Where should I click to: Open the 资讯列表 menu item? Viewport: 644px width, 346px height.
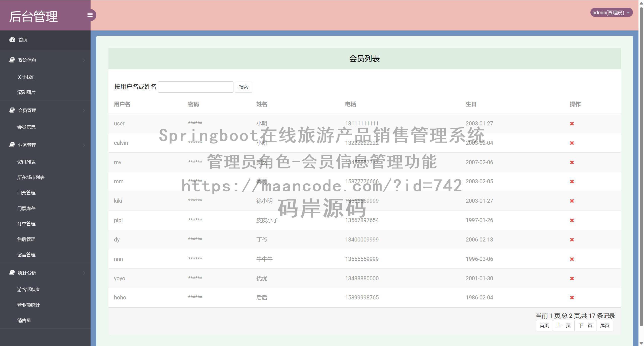coord(26,162)
